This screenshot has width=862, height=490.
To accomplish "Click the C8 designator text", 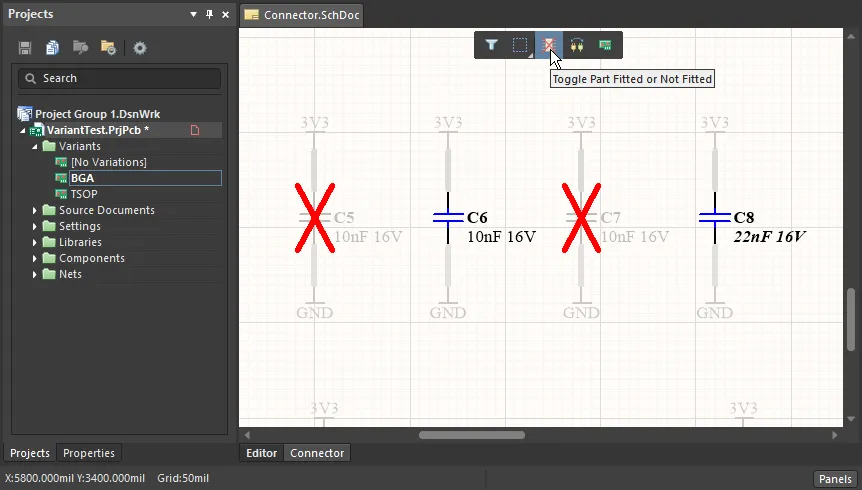I will [x=744, y=218].
